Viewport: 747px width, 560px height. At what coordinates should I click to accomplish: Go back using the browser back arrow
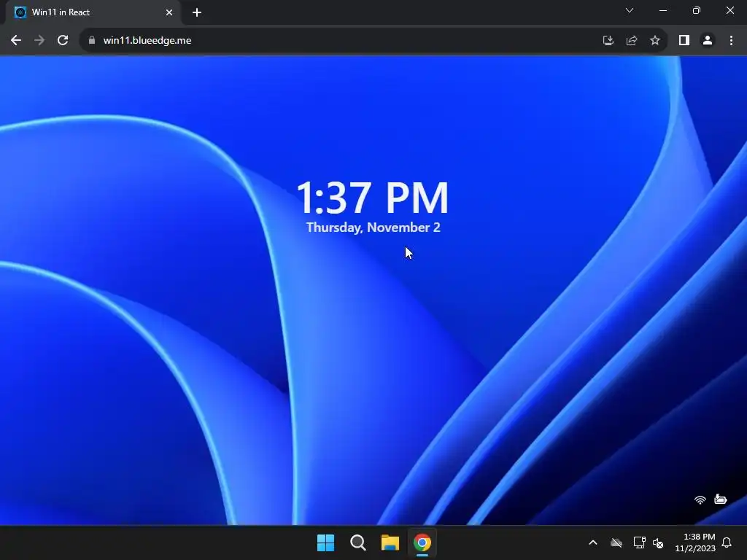(x=16, y=41)
